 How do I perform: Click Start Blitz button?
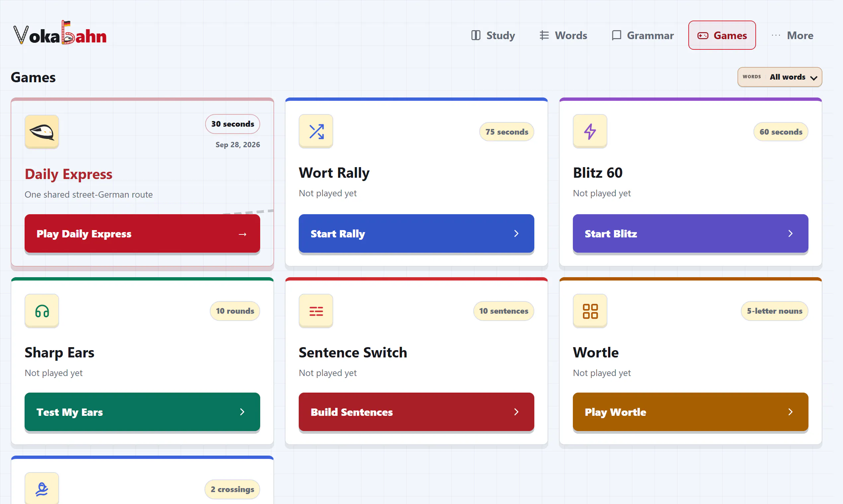(x=690, y=234)
